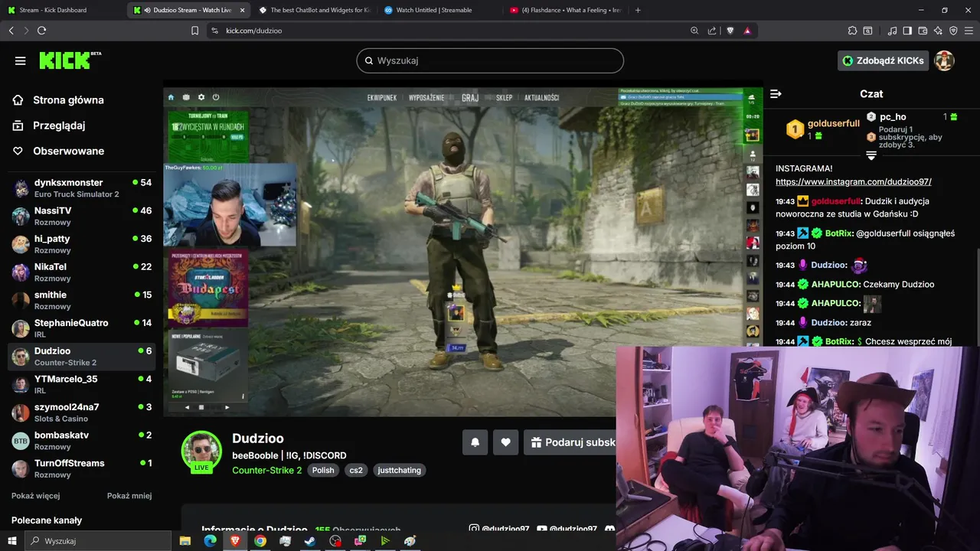
Task: Expand channel list with Pokaż więcej
Action: click(x=35, y=496)
